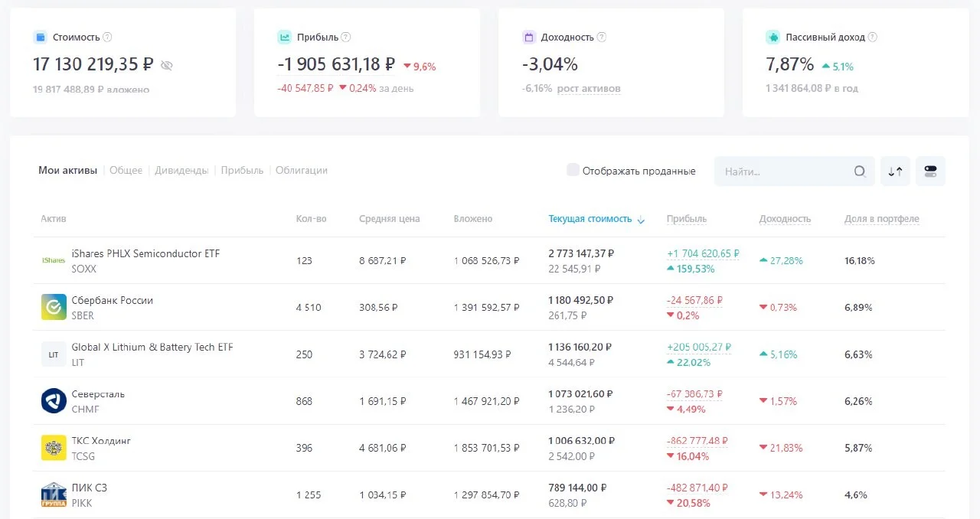Screen dimensions: 980x519
Task: Sort by Доходность column header
Action: pos(785,219)
